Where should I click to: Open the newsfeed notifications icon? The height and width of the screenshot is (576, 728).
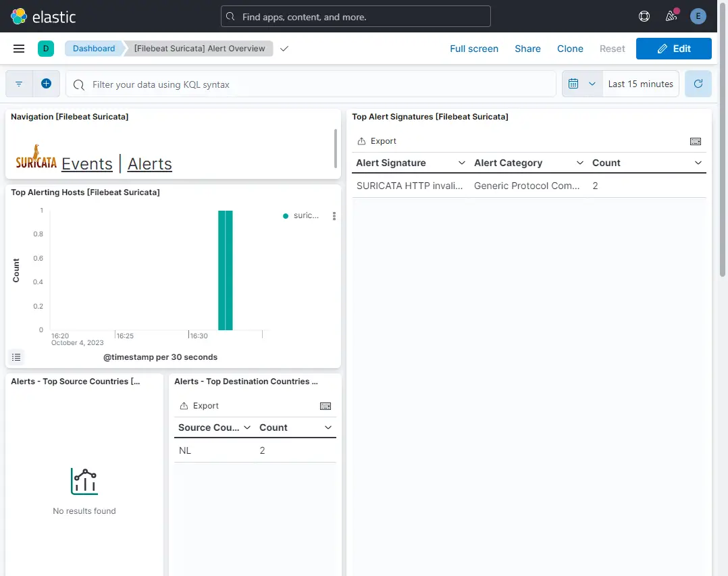[671, 16]
